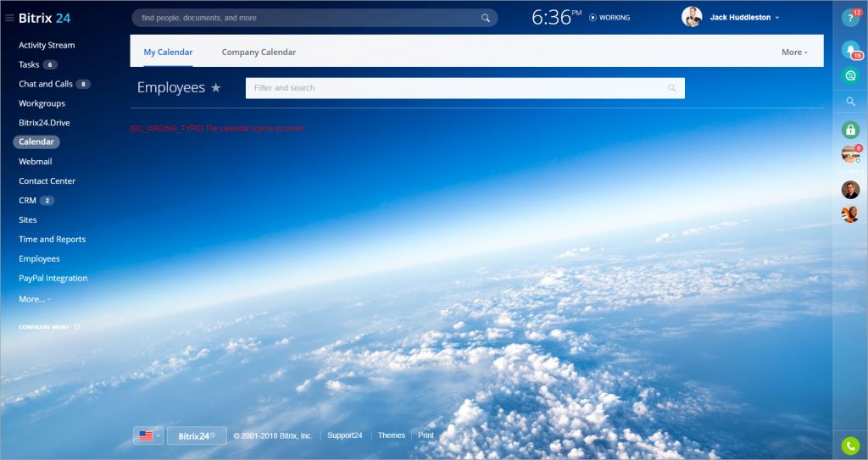Viewport: 868px width, 460px height.
Task: Open Time and Reports
Action: point(52,239)
